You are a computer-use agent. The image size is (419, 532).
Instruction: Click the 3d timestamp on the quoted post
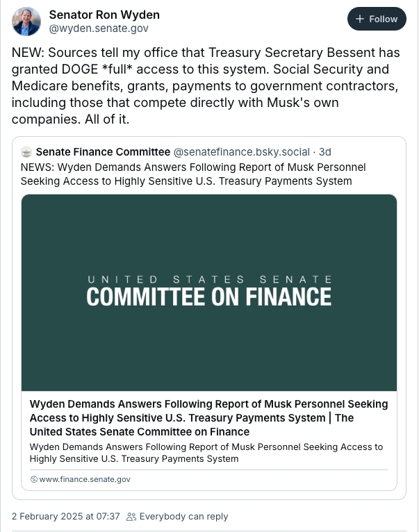[x=325, y=152]
